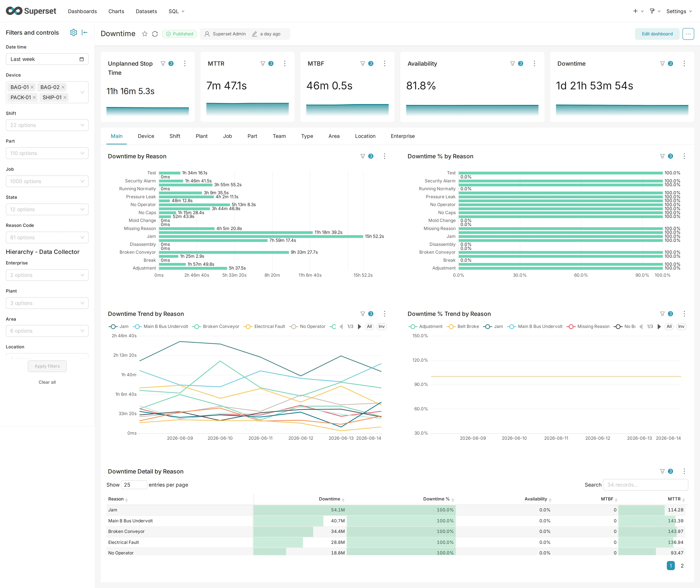Go to next legend page in Downtime Trend

tap(359, 326)
